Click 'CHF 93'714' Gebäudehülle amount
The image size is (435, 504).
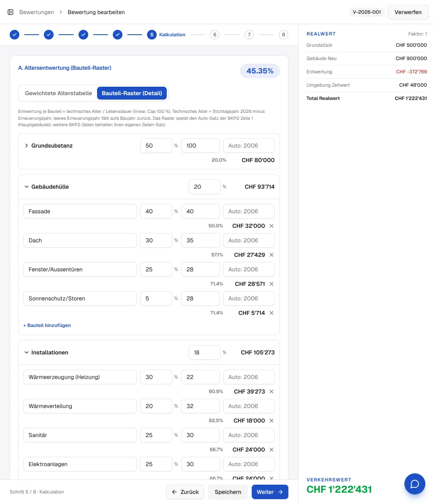tap(259, 187)
